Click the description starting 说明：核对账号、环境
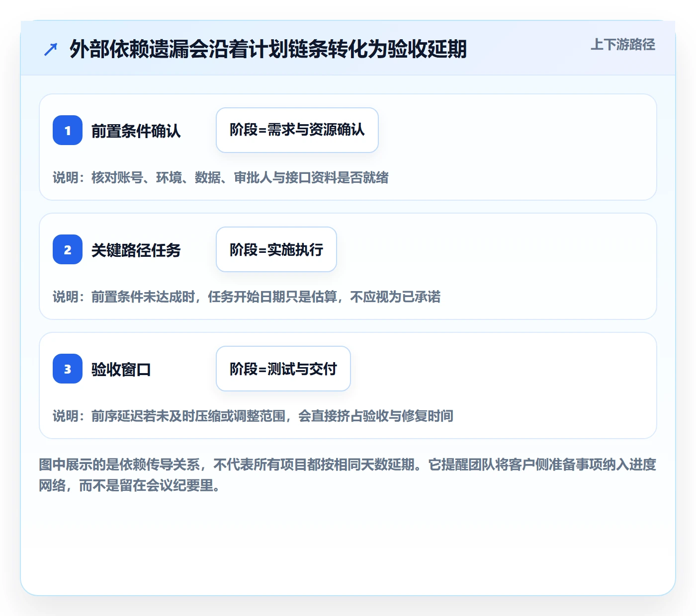This screenshot has height=616, width=696. pyautogui.click(x=221, y=177)
